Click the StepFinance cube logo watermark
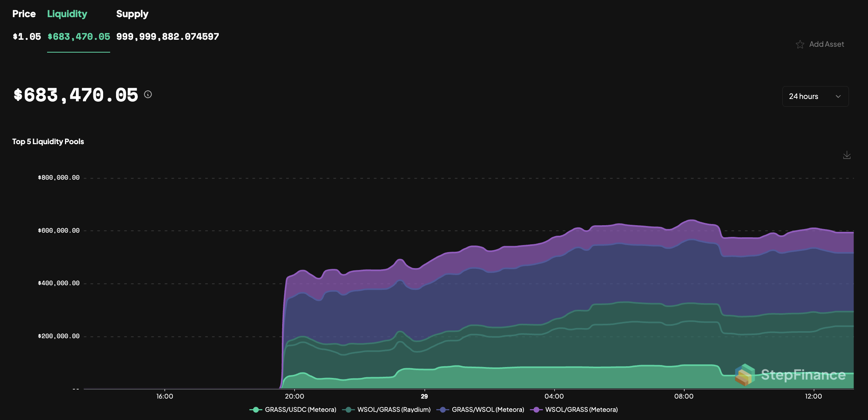 click(x=744, y=375)
